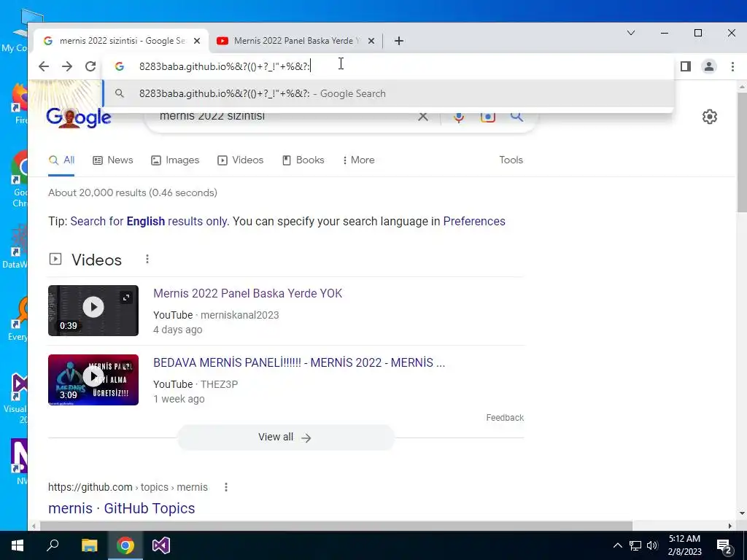Viewport: 747px width, 560px height.
Task: Open Windows taskbar search
Action: (53, 545)
